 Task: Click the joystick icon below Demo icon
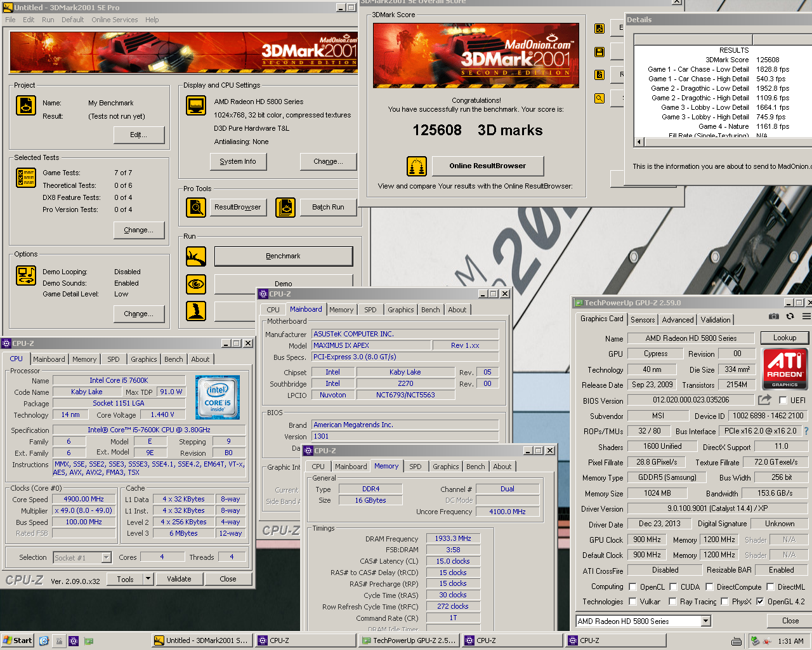click(x=196, y=311)
